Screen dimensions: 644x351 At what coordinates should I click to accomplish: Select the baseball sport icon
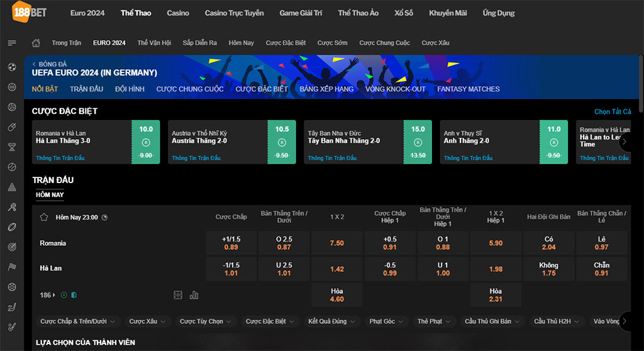click(12, 167)
